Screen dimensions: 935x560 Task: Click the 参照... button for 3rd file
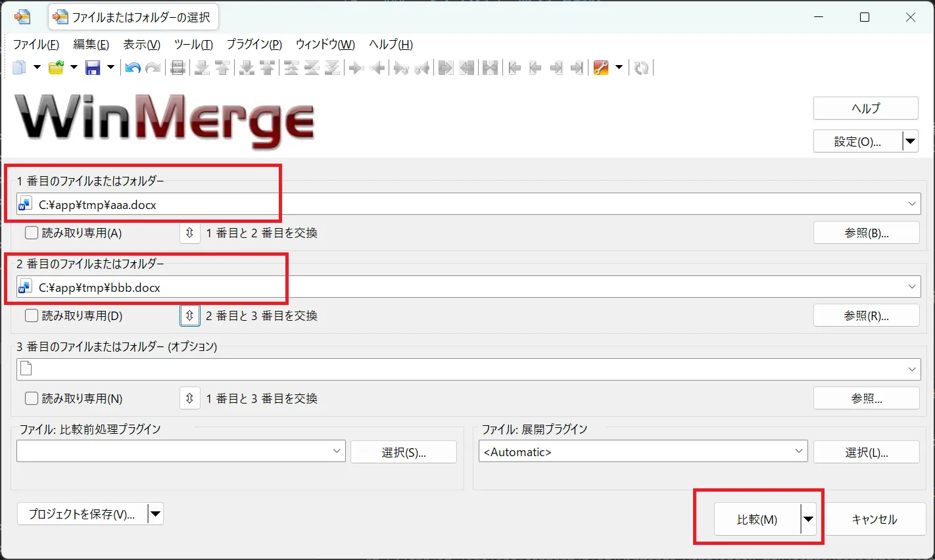(867, 398)
